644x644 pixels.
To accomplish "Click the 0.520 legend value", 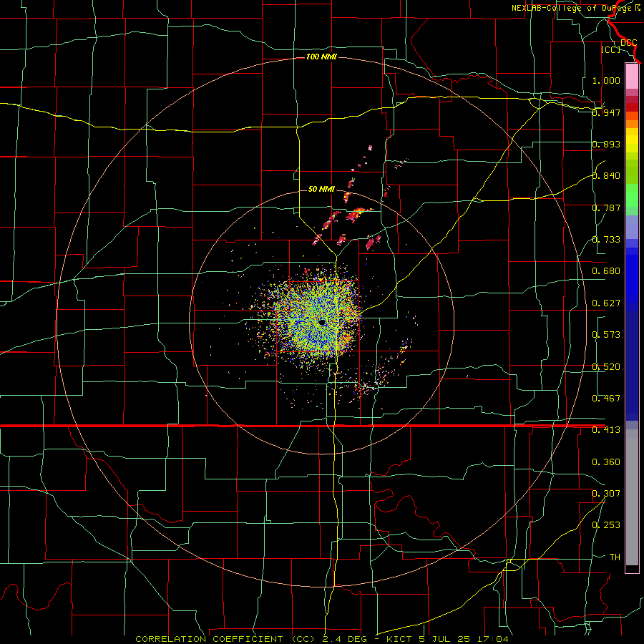I will pyautogui.click(x=606, y=367).
